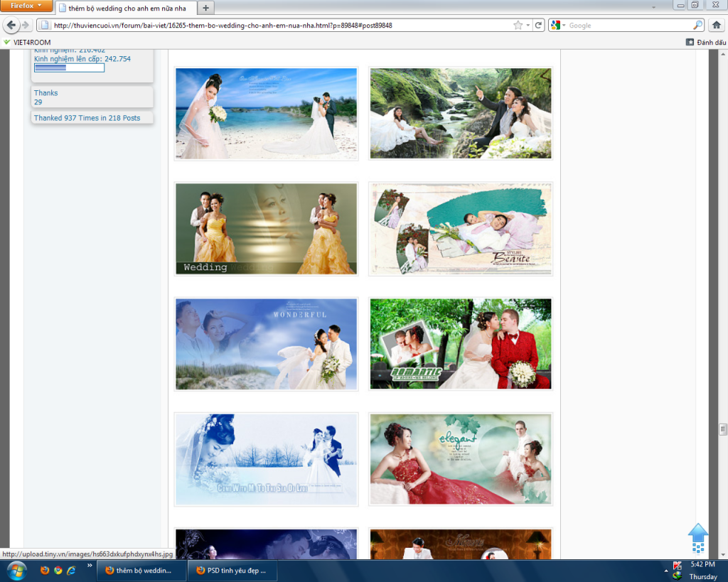Open 'Thanked 937 Times in 218 Posts' link

(x=87, y=118)
